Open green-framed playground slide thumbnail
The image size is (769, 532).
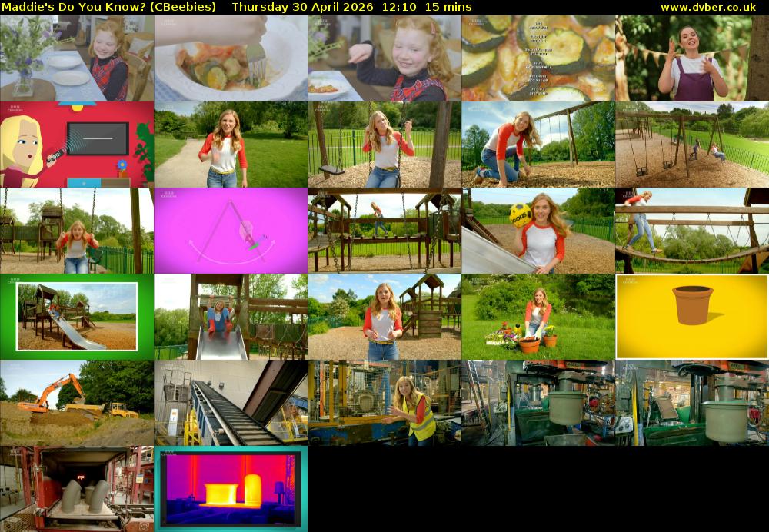77,317
